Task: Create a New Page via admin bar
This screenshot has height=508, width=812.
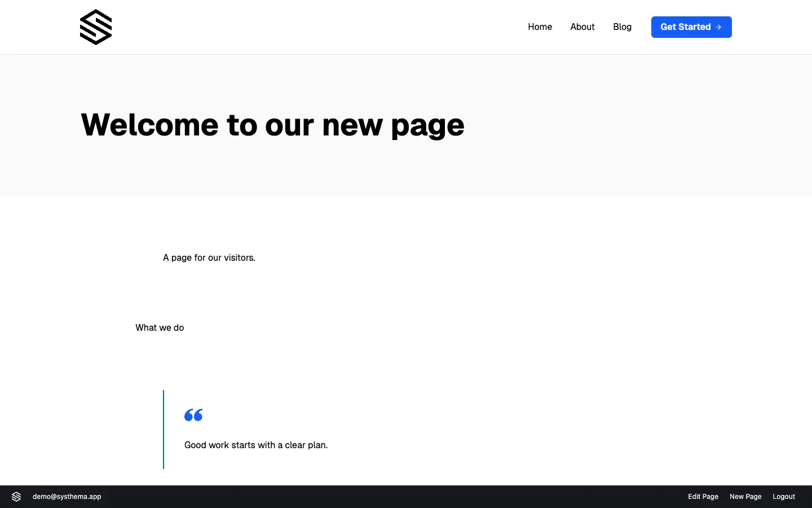Action: tap(745, 497)
